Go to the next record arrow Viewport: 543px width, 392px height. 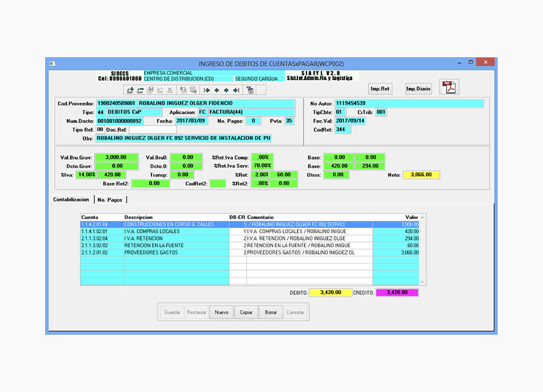tap(226, 90)
